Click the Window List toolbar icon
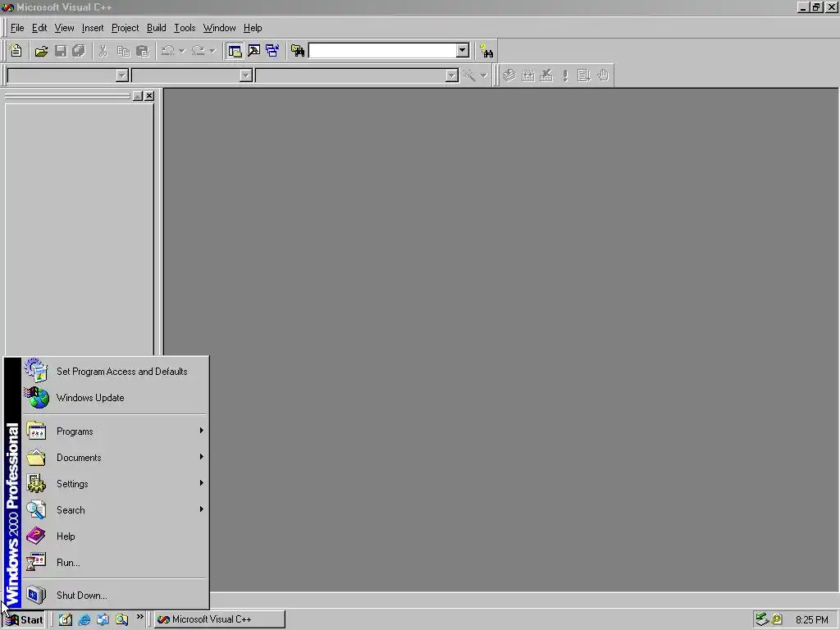Viewport: 840px width, 630px height. (272, 51)
